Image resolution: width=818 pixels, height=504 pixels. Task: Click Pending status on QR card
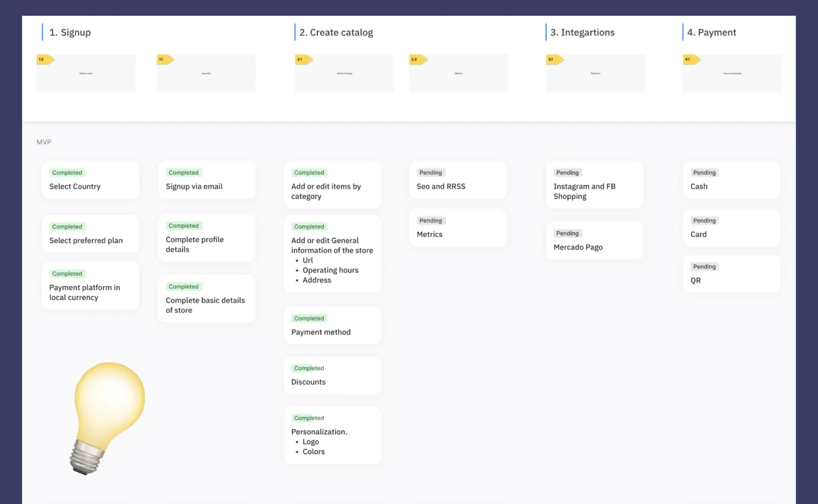(704, 267)
